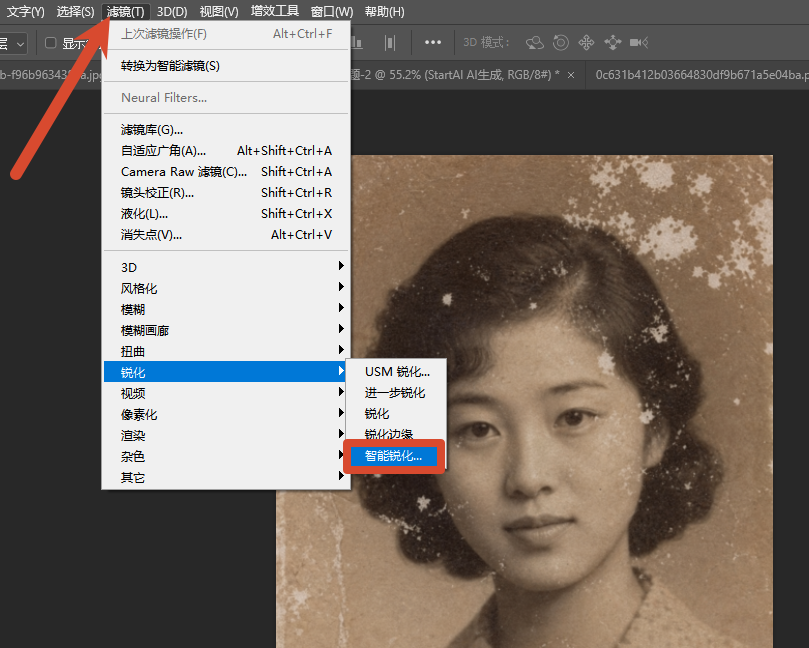809x648 pixels.
Task: Choose 消失点(V)... filter
Action: [x=226, y=235]
